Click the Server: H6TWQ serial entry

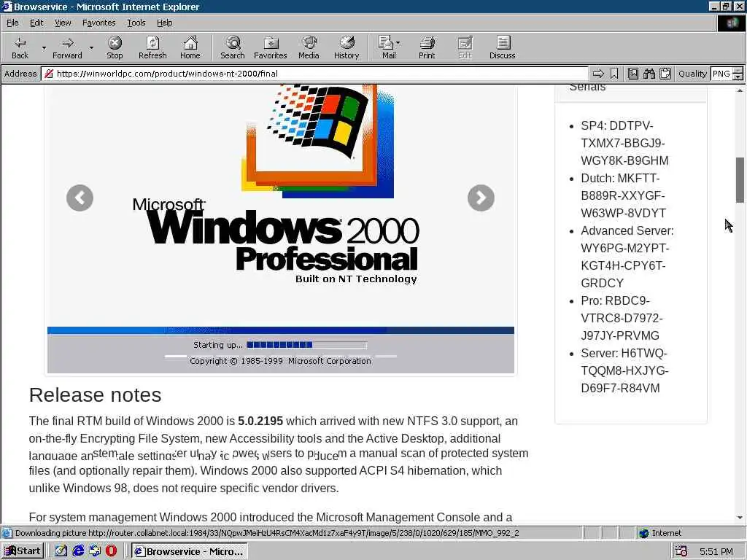[x=624, y=370]
